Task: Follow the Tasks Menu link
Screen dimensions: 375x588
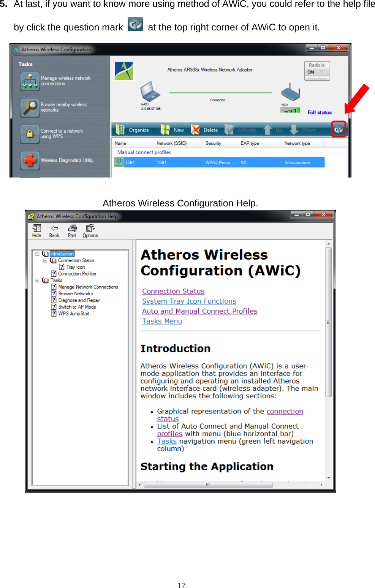Action: [x=162, y=321]
